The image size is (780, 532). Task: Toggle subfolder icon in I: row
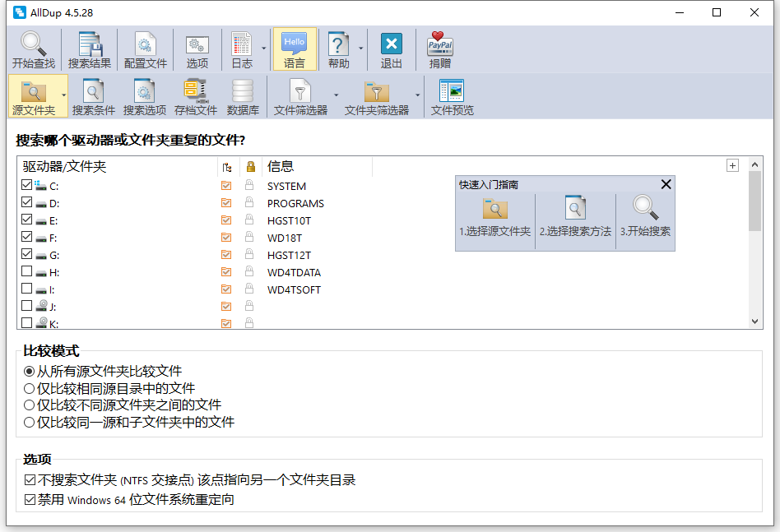coord(225,289)
